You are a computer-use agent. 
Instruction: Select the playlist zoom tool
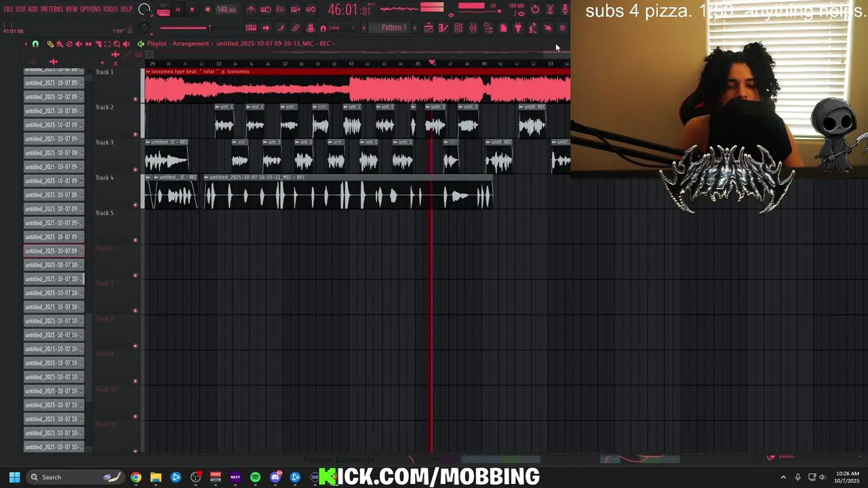(117, 44)
